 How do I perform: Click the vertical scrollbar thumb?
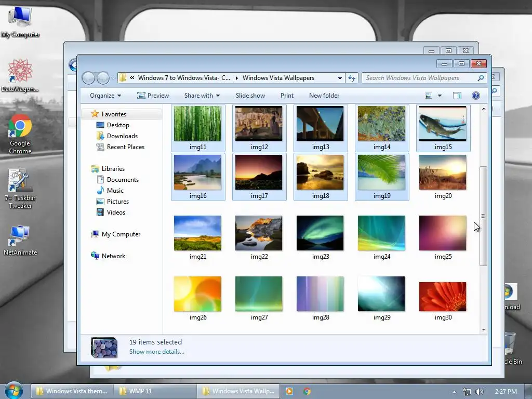click(483, 216)
